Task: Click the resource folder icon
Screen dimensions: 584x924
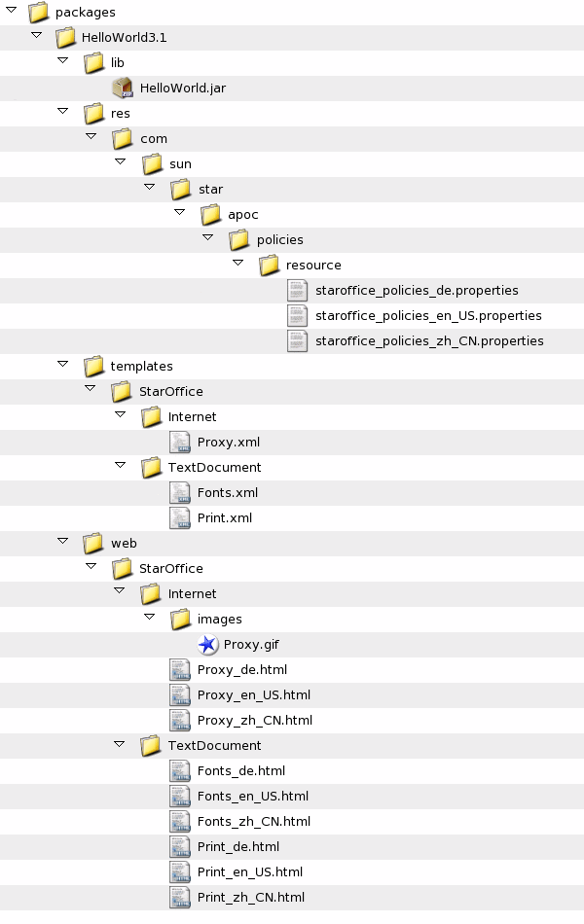Action: (269, 266)
